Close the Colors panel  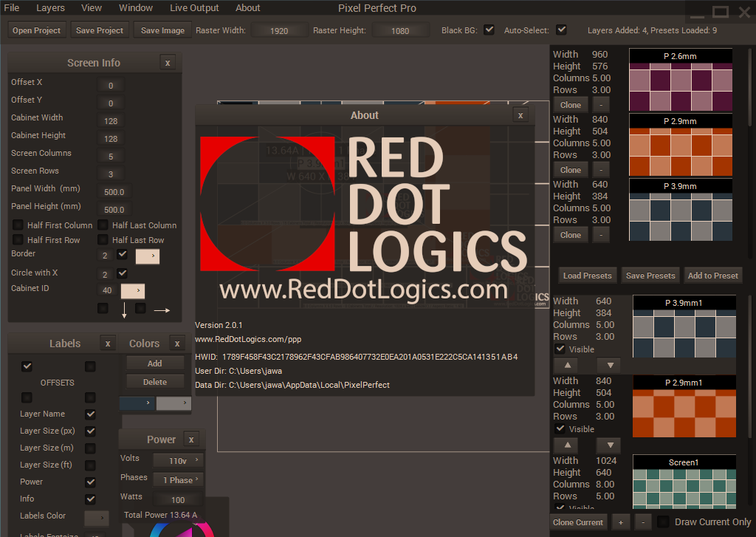point(177,343)
